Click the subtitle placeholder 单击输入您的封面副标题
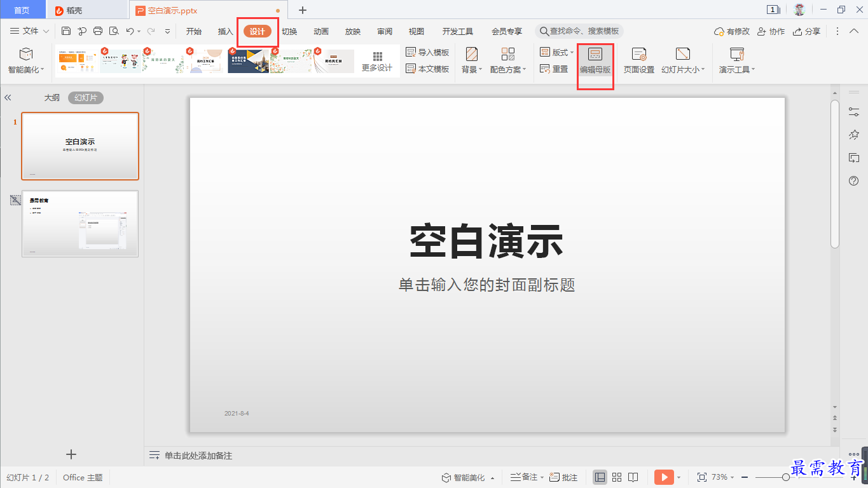Viewport: 868px width, 488px height. point(487,285)
